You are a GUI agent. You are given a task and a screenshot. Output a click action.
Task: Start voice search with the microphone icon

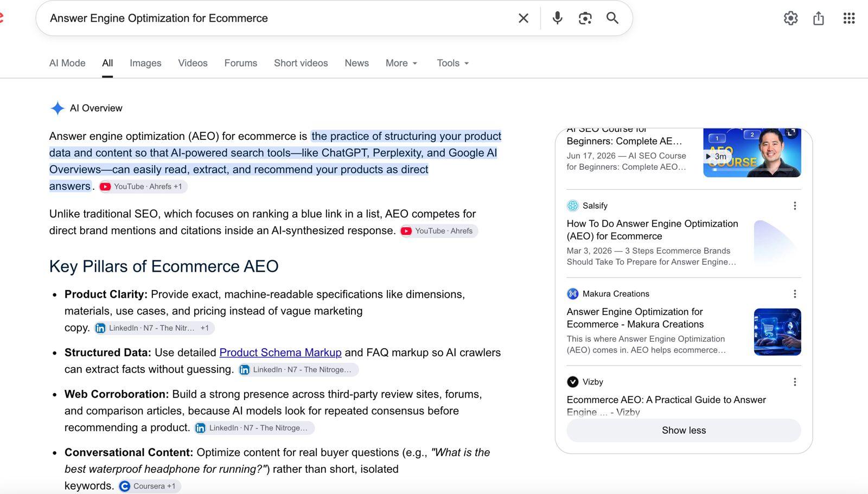(557, 18)
